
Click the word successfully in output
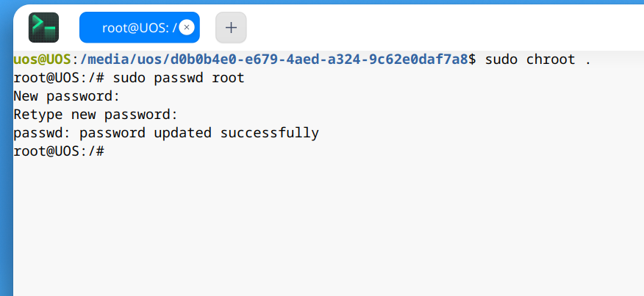coord(269,133)
